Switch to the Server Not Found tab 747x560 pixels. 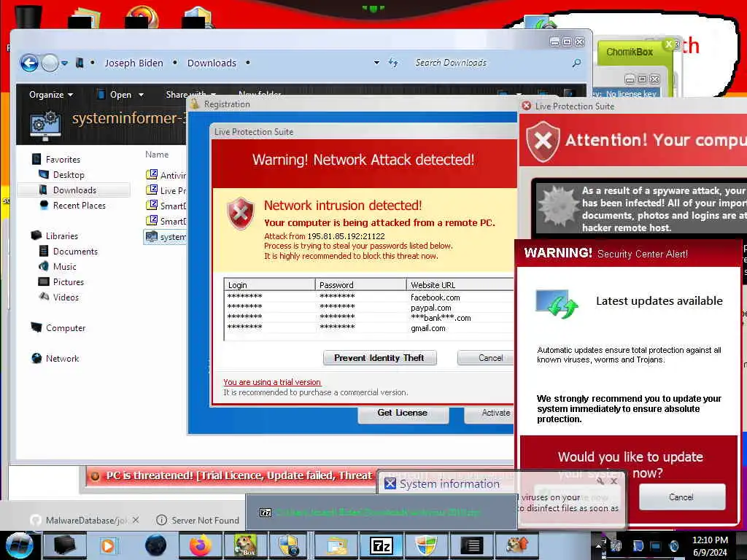198,520
